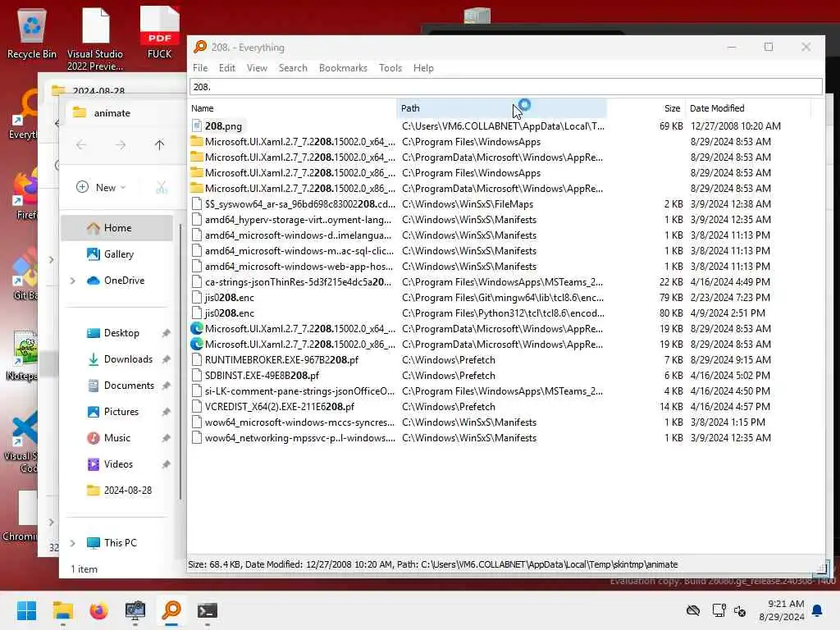The height and width of the screenshot is (630, 840).
Task: Unpin Downloads using its pin icon
Action: (x=166, y=359)
